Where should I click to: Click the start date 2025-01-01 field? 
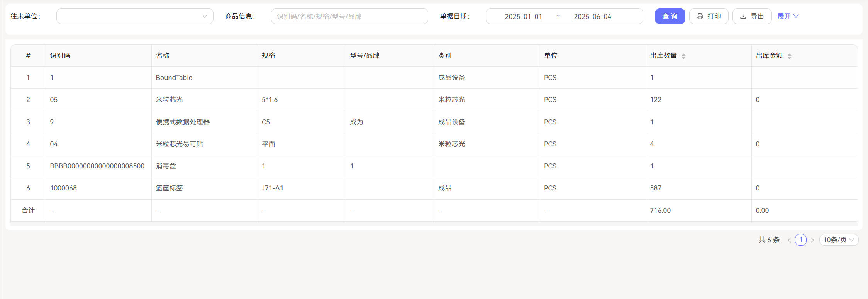(523, 16)
